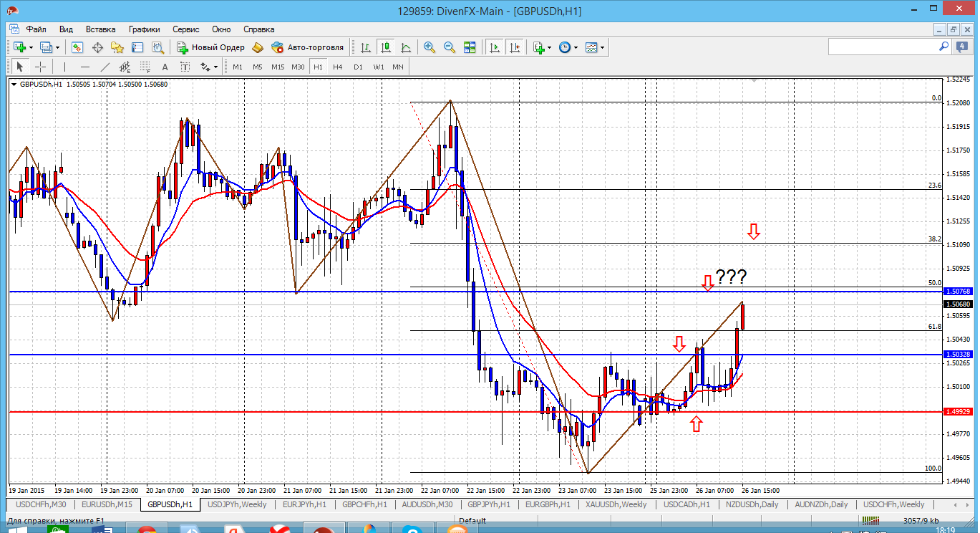The height and width of the screenshot is (533, 980).
Task: Select the crosshair tool
Action: [41, 67]
